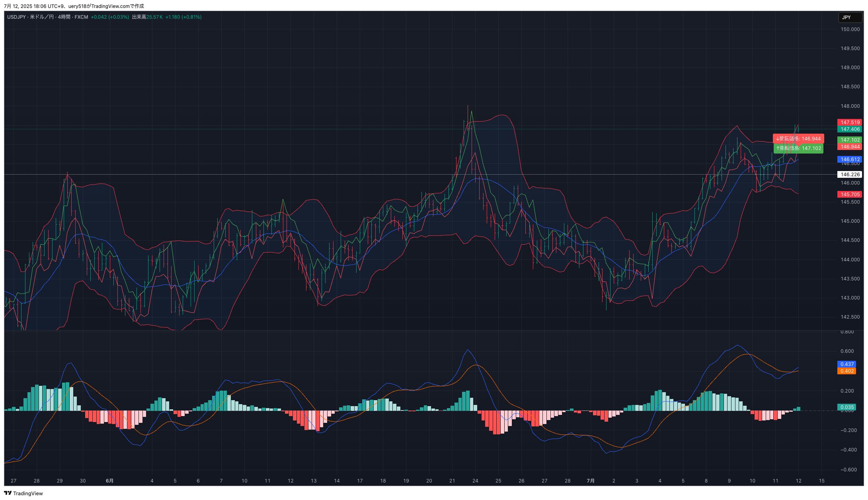Screen dimensions: 868x500
Task: Click the ↓陰転価格 146.944 callout label
Action: (798, 139)
